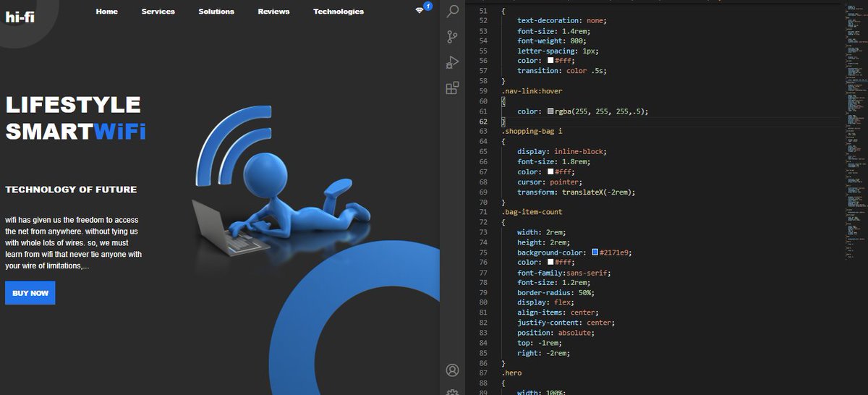This screenshot has height=395, width=868.
Task: Open the Run and Debug view
Action: 453,63
